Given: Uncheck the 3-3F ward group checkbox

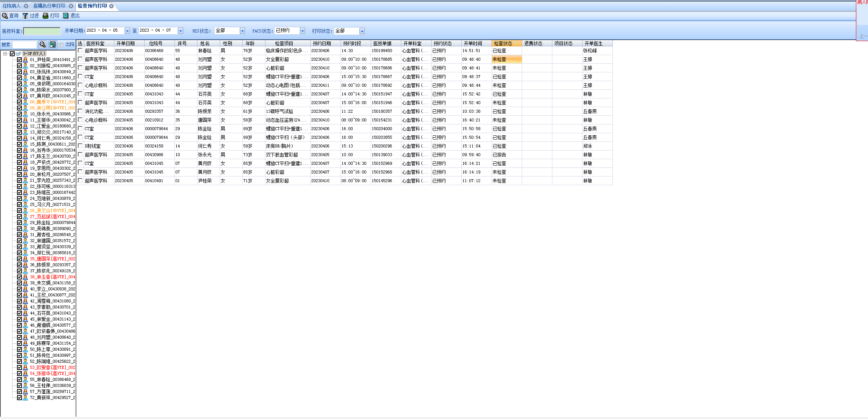Looking at the screenshot, I should tap(12, 54).
